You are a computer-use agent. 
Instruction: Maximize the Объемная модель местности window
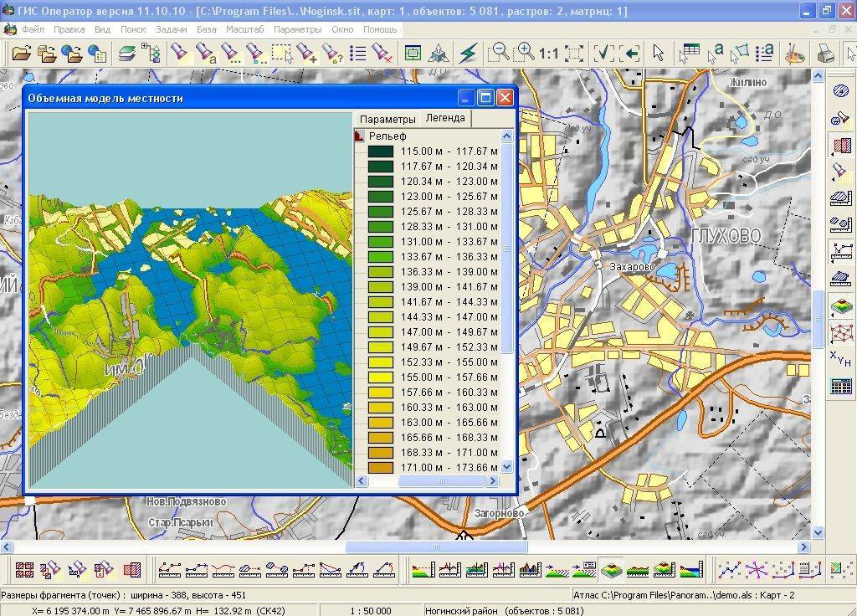click(x=485, y=98)
